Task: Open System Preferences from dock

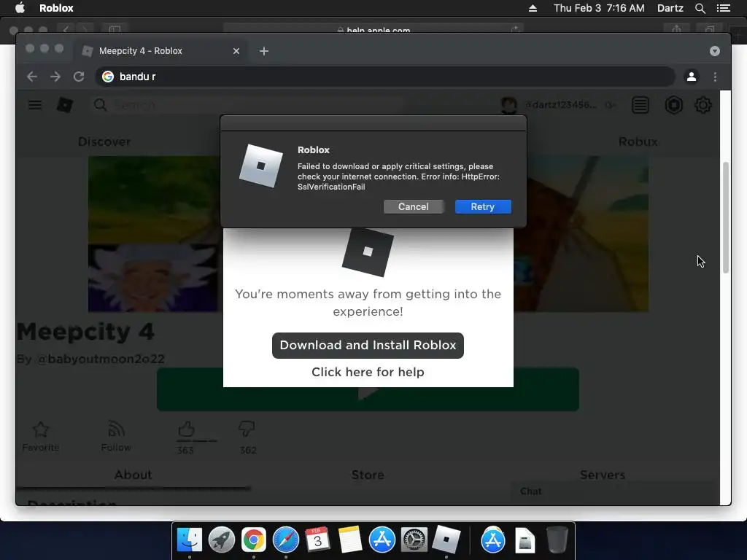Action: pyautogui.click(x=414, y=540)
